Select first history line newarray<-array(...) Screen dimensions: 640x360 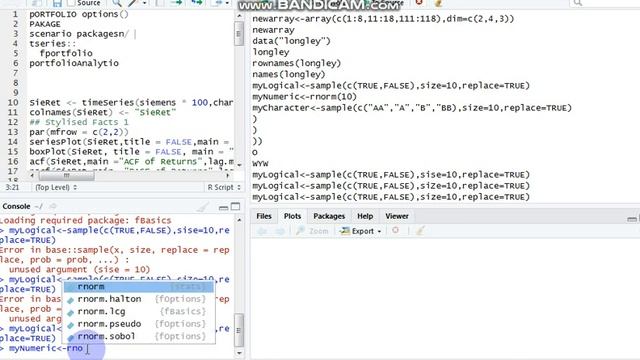(x=383, y=19)
